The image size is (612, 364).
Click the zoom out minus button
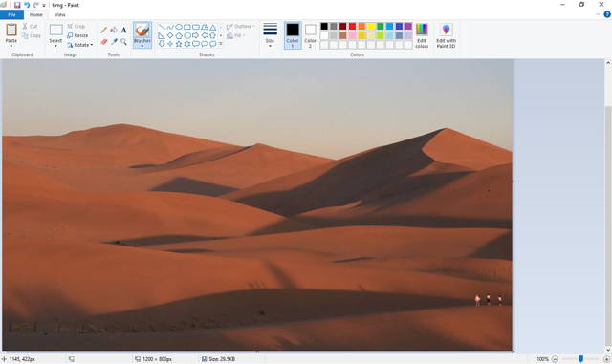555,359
